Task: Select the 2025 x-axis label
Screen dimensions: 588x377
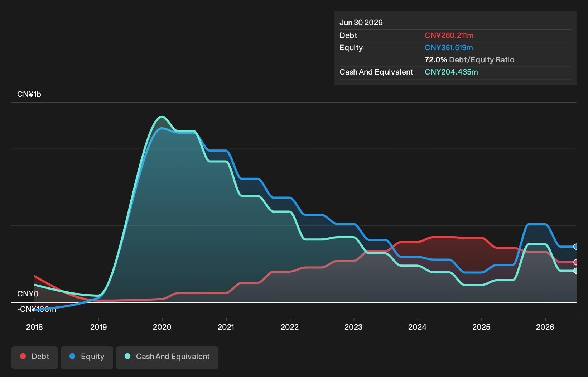Action: point(481,327)
